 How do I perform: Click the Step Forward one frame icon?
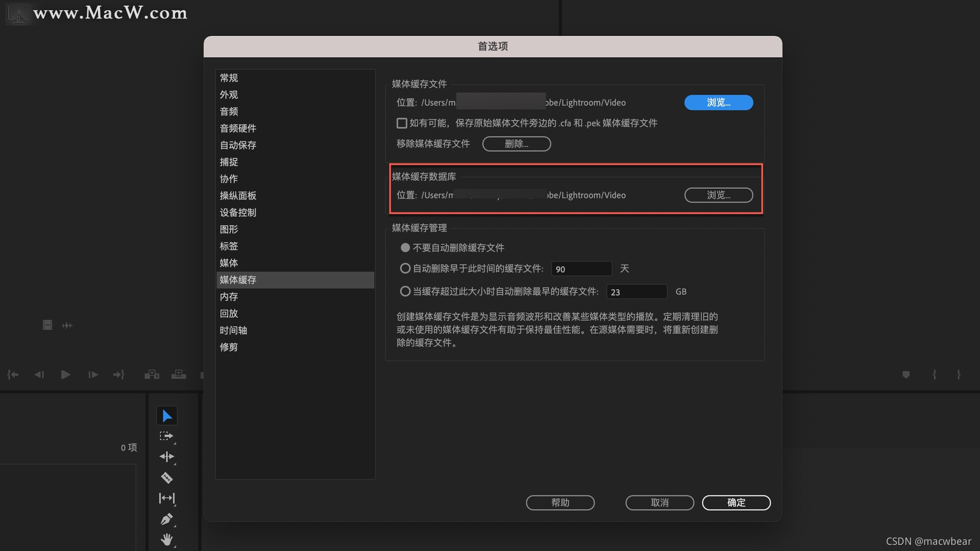[92, 375]
